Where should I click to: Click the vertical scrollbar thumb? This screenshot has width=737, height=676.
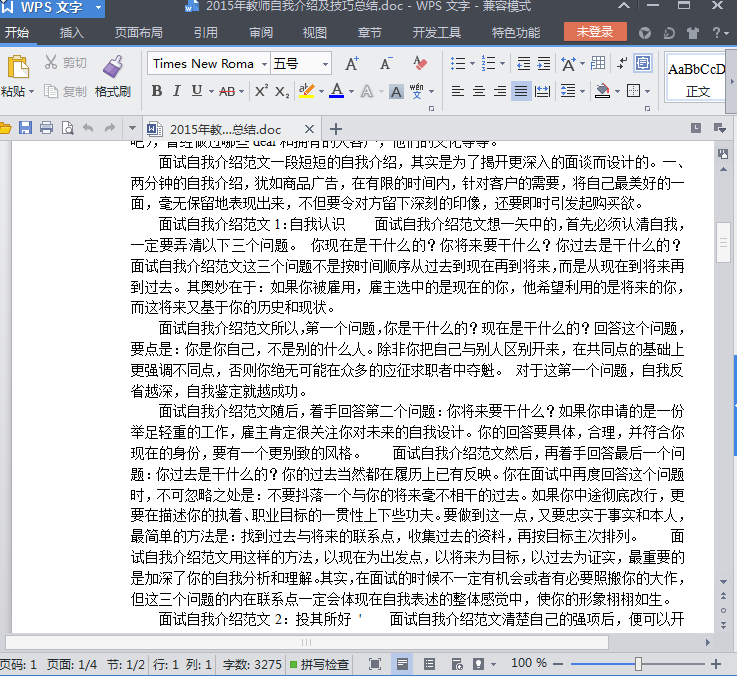[x=723, y=243]
